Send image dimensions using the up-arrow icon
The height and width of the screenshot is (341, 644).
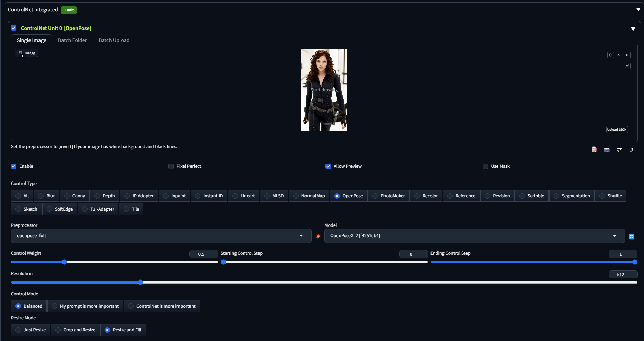click(x=631, y=150)
